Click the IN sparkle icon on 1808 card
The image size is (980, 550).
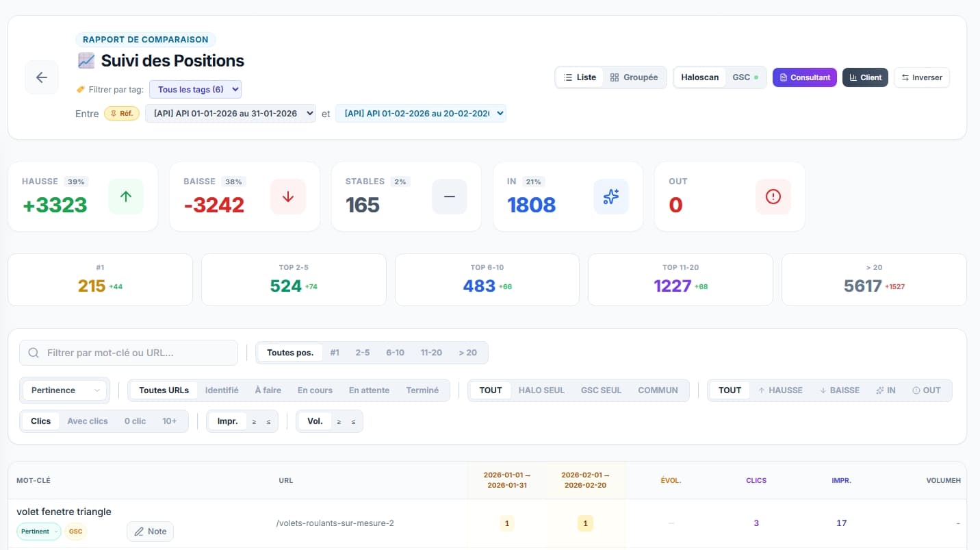coord(610,197)
